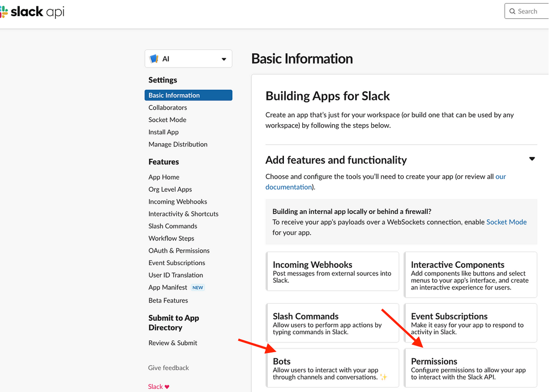Viewport: 550px width, 392px height.
Task: Open Socket Mode settings
Action: coord(167,120)
